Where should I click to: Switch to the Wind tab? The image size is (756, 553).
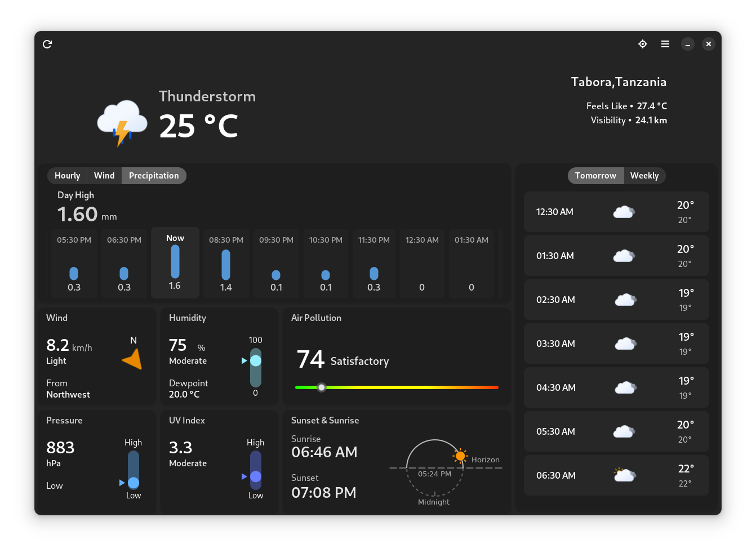point(104,176)
